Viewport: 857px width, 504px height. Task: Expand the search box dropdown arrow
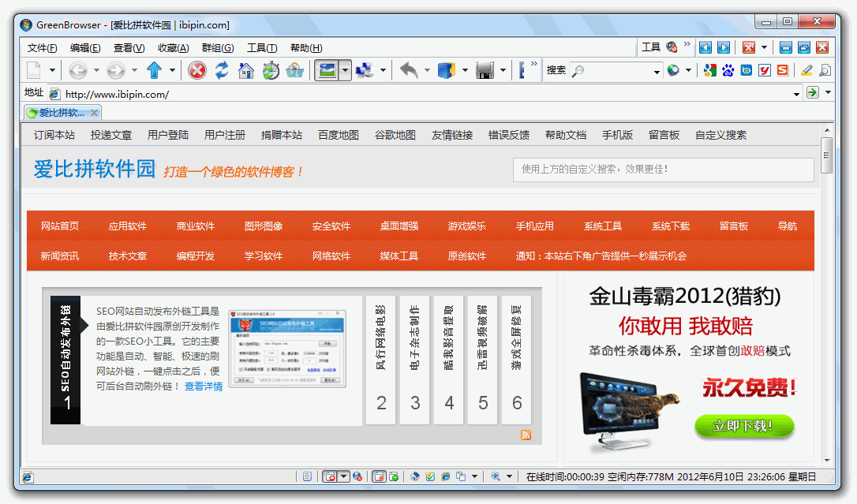[x=657, y=72]
